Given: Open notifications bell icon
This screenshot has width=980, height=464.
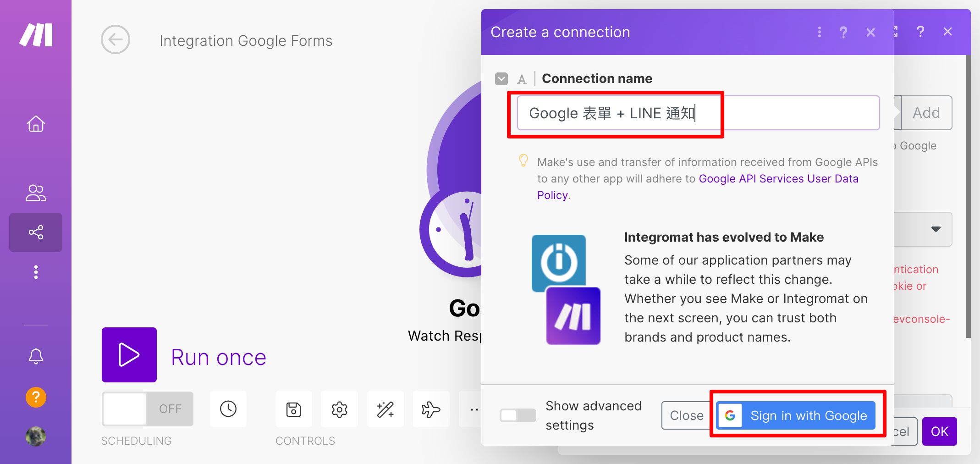Looking at the screenshot, I should [36, 356].
